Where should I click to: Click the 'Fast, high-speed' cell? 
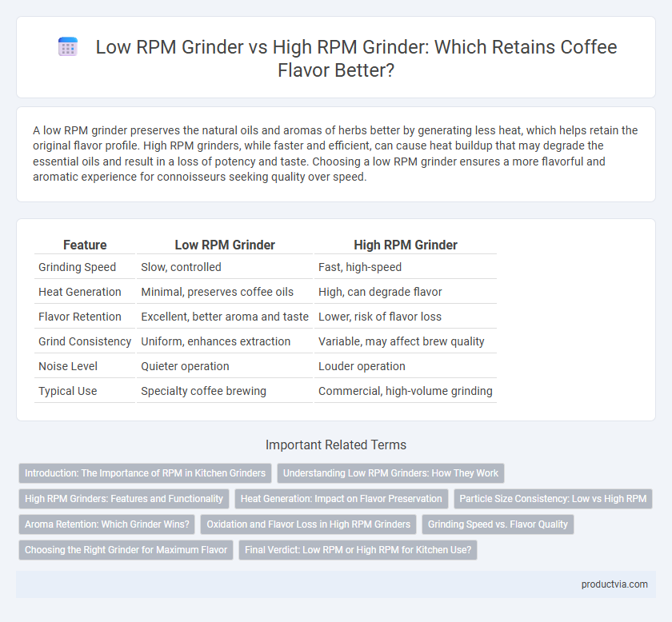pyautogui.click(x=360, y=267)
